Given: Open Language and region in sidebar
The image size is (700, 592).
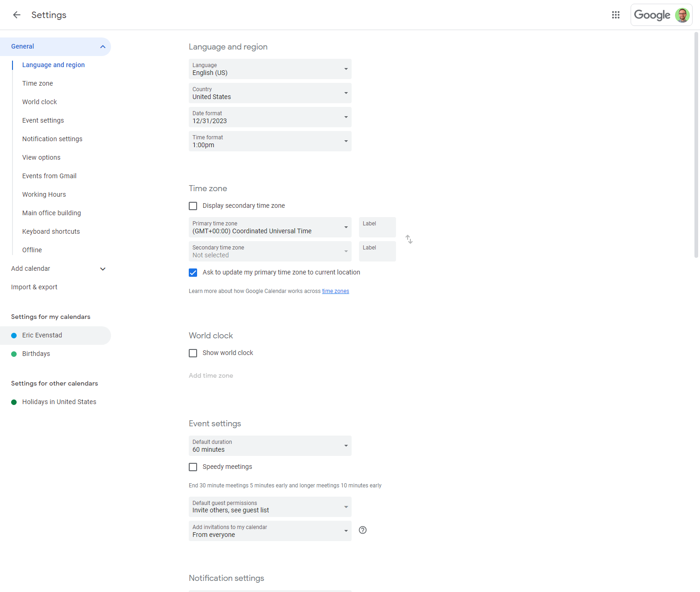Looking at the screenshot, I should [54, 65].
